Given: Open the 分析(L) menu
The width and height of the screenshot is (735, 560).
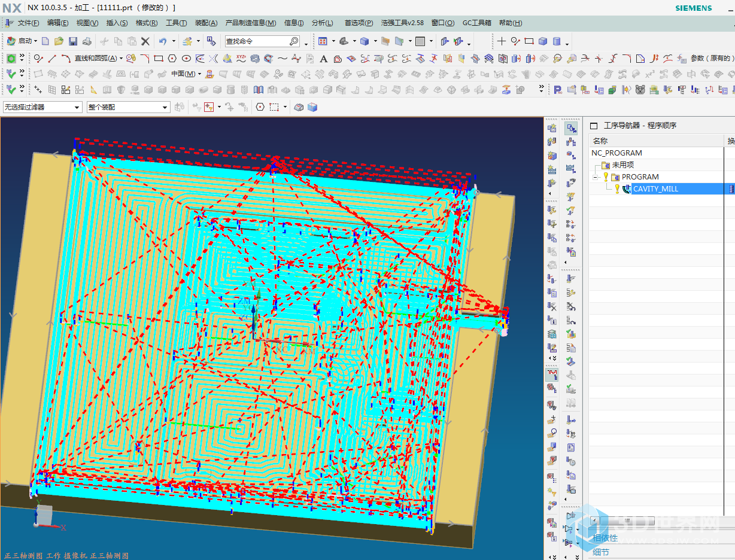Looking at the screenshot, I should pyautogui.click(x=322, y=23).
